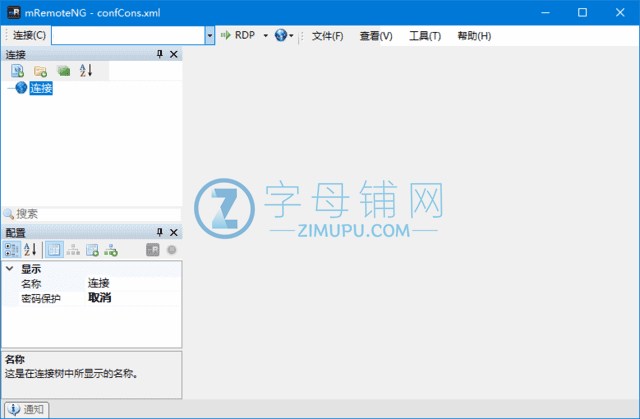Click the gray host status circle icon
This screenshot has width=640, height=419.
(171, 250)
